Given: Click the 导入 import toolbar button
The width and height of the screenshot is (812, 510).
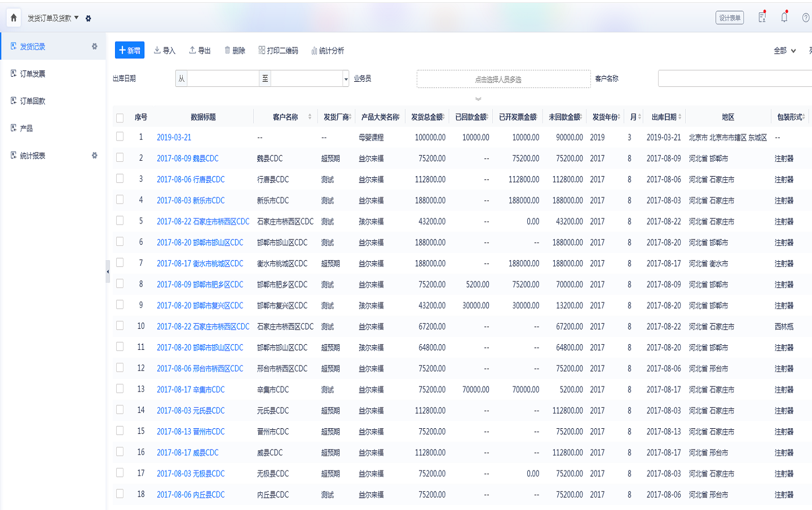Looking at the screenshot, I should pyautogui.click(x=165, y=50).
